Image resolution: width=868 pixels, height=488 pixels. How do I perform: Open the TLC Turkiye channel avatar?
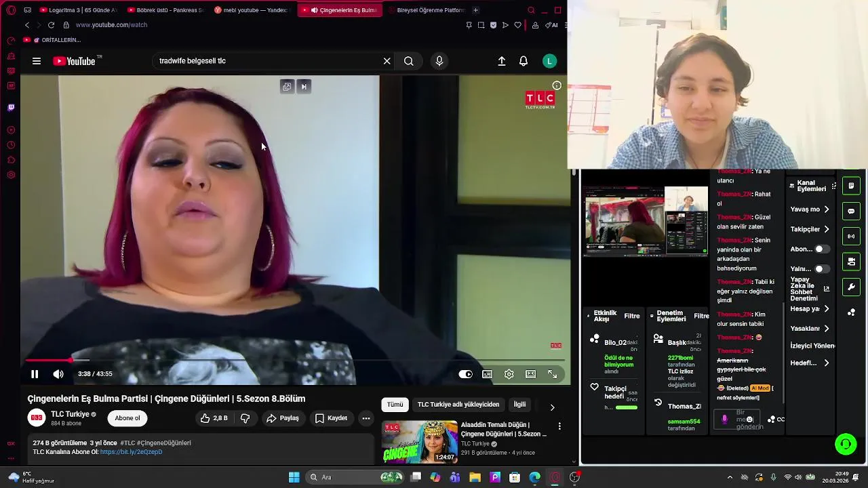[x=37, y=418]
